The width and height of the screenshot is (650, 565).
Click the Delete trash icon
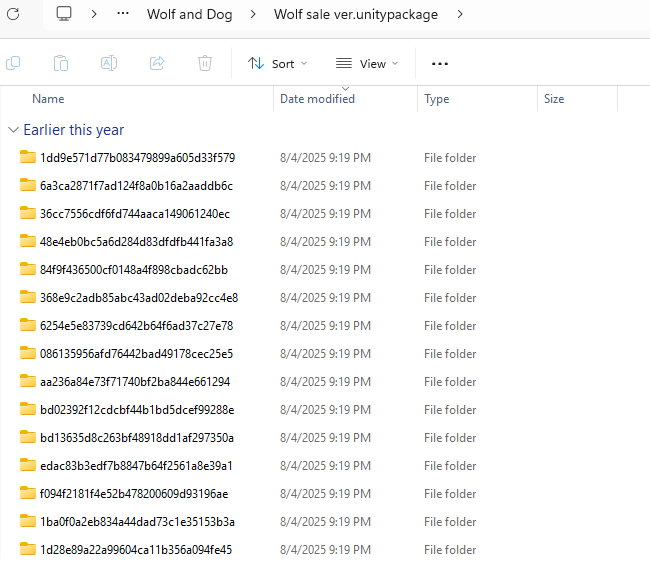point(205,63)
